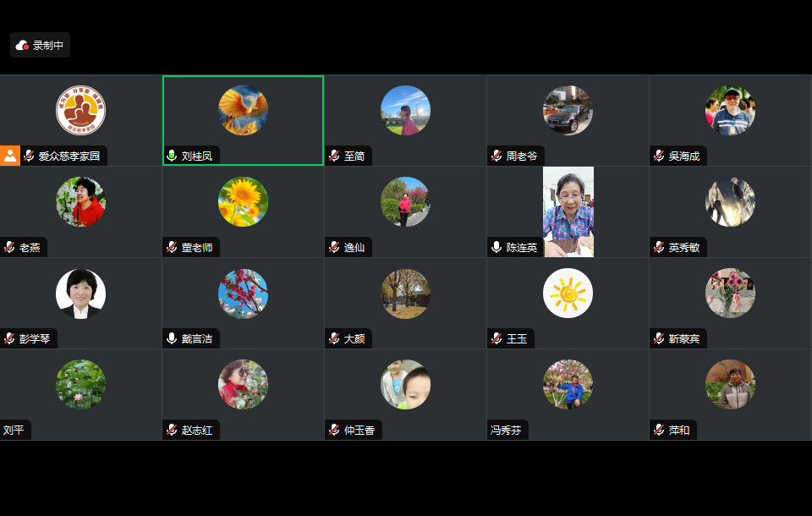
Task: Select the 靳蒙宾 flower vase avatar
Action: pos(730,294)
